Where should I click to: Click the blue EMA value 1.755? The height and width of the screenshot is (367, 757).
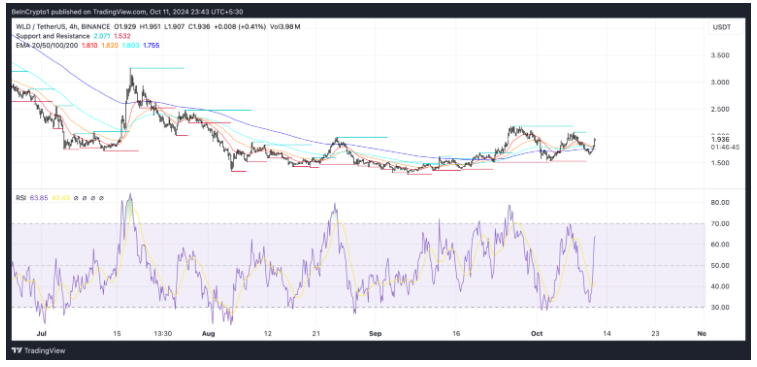151,45
